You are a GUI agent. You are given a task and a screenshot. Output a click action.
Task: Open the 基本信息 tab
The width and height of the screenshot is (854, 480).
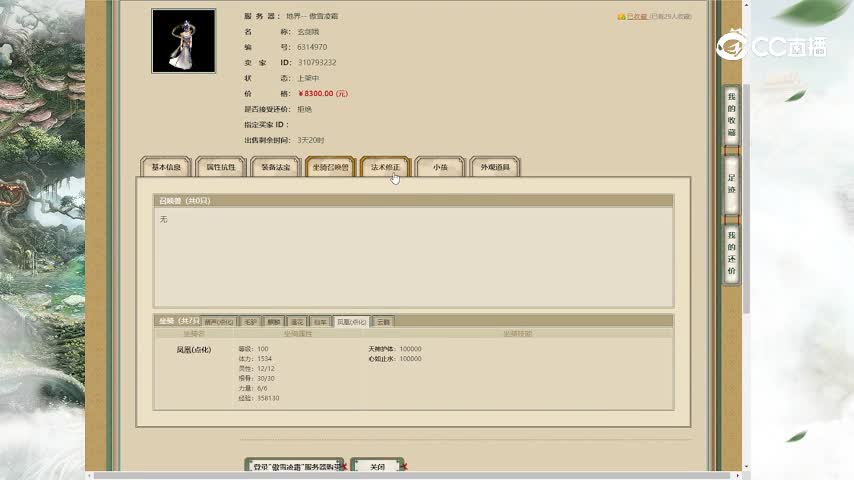[x=166, y=167]
